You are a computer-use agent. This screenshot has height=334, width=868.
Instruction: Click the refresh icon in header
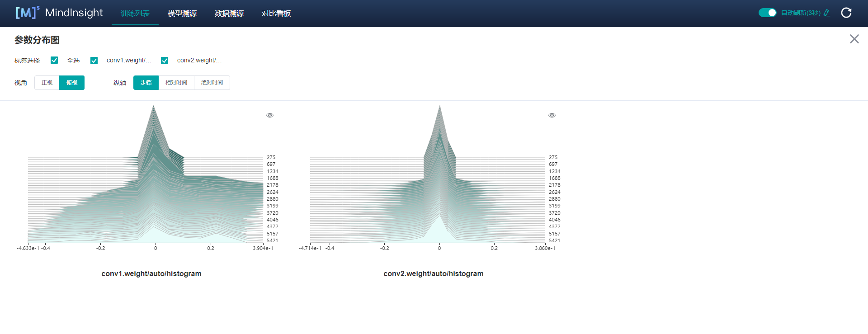click(846, 13)
